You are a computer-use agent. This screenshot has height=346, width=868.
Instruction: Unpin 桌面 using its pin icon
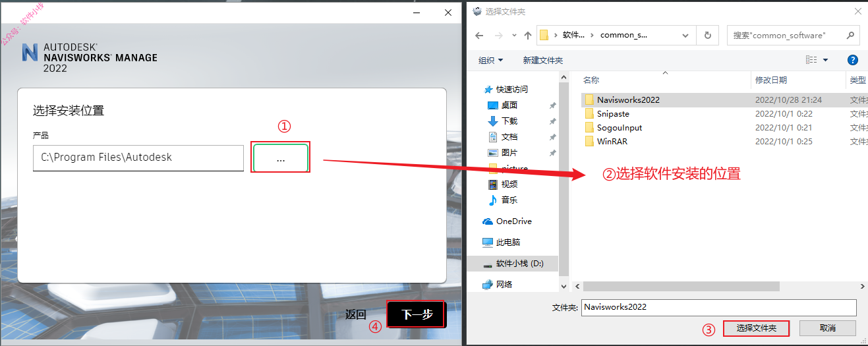coord(552,105)
